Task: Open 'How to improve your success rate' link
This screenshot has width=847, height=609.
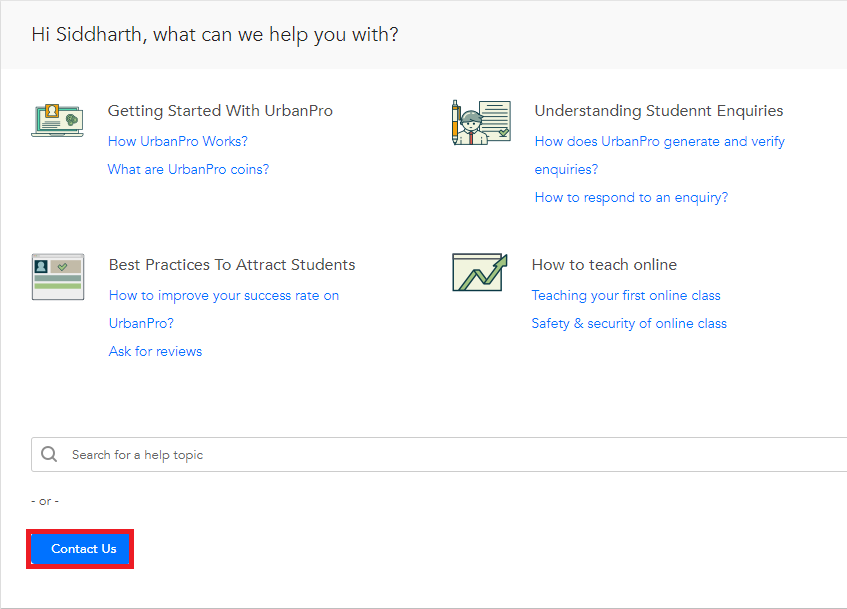Action: coord(224,295)
